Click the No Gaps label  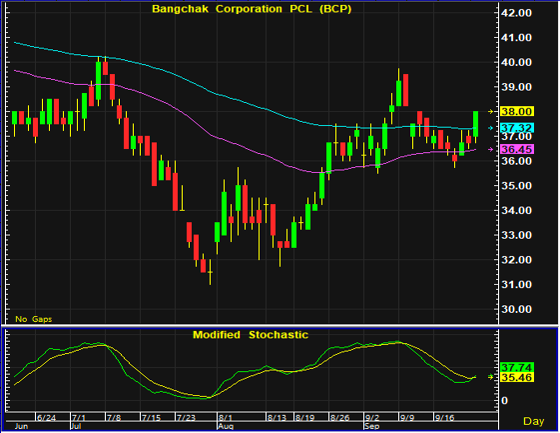click(x=34, y=319)
